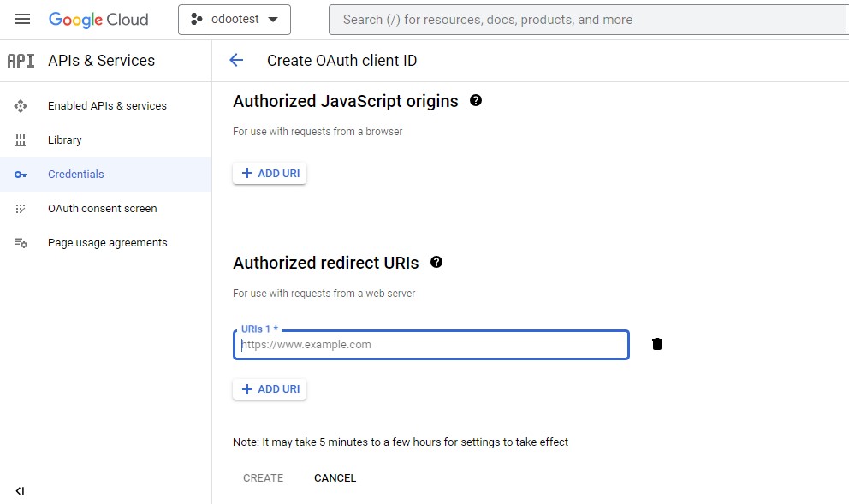Add URI under Authorized JavaScript origins
Screen dimensions: 849x504
270,173
